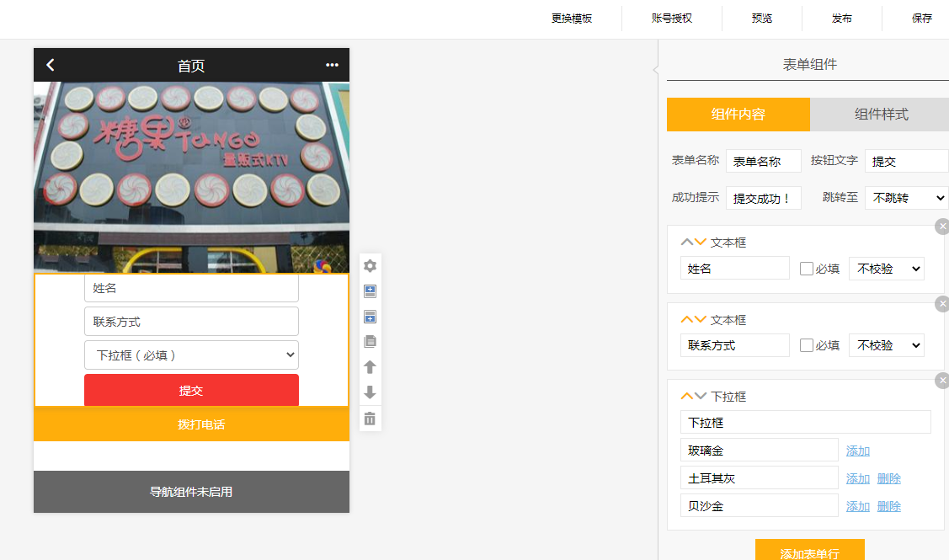Remove the 联系方式 row with its X icon
Viewport: 949px width, 560px height.
point(942,303)
